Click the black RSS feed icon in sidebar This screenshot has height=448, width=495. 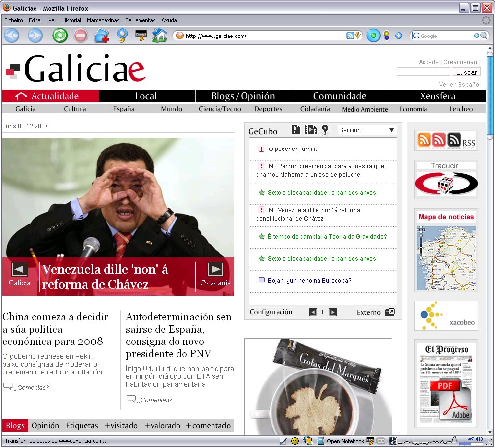[454, 140]
